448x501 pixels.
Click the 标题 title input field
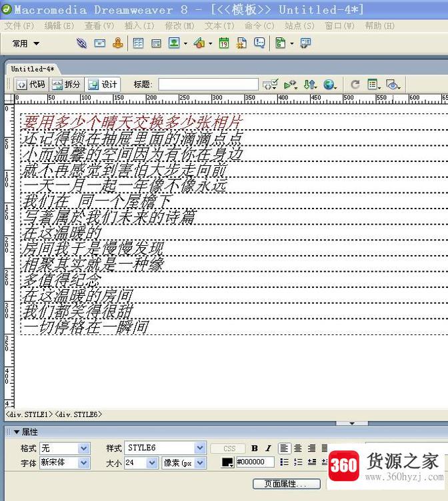(208, 85)
